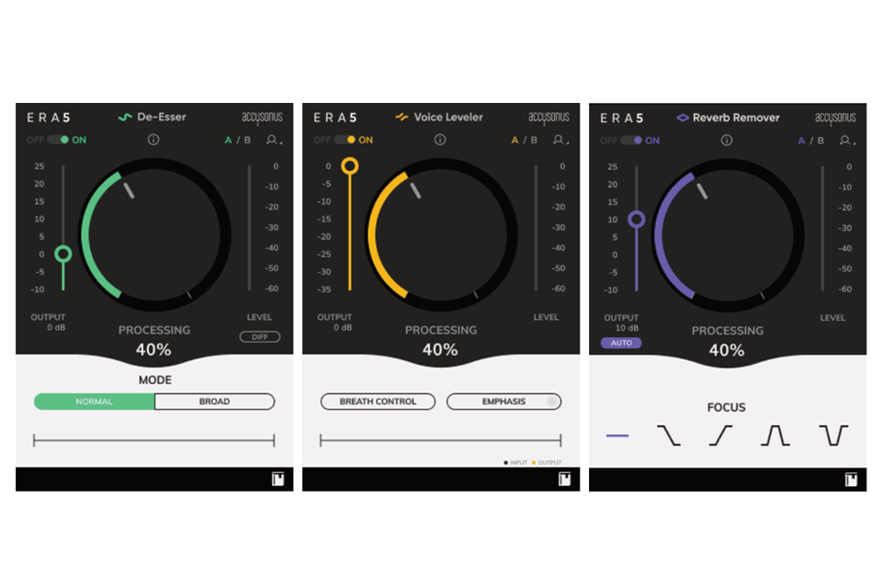Enable AUTO mode on Reverb Remover
Image resolution: width=882 pixels, height=588 pixels.
click(621, 342)
